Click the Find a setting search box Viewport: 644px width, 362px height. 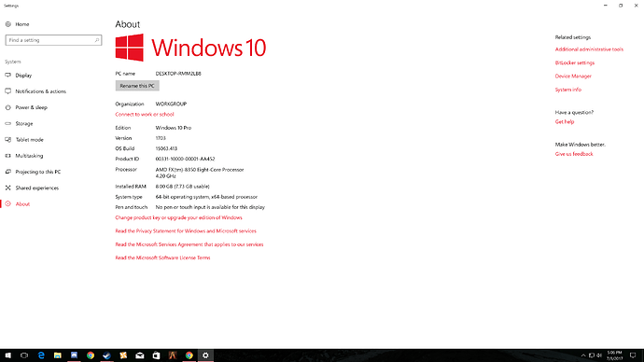(x=53, y=40)
